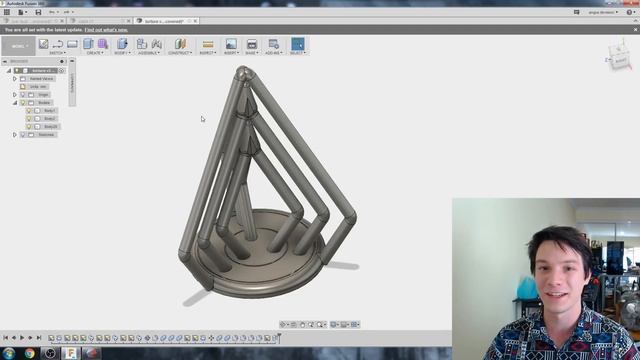Switch to the second document tab
640x360 pixels.
[x=100, y=21]
